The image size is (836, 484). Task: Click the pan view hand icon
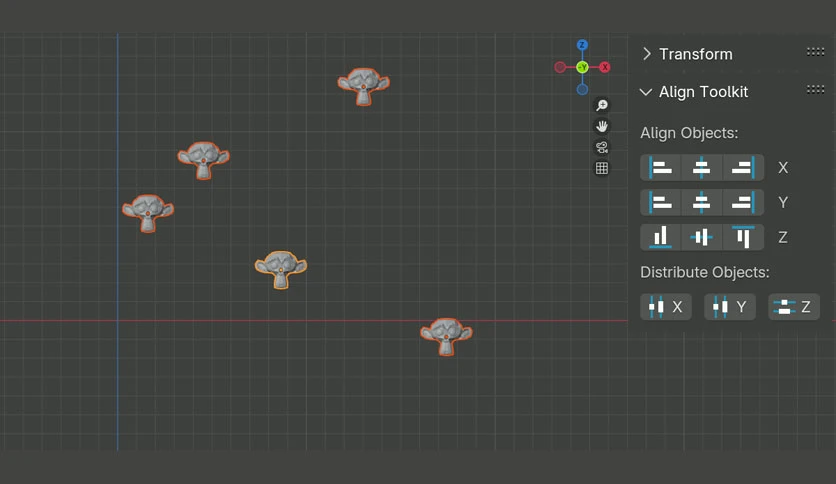pos(602,126)
